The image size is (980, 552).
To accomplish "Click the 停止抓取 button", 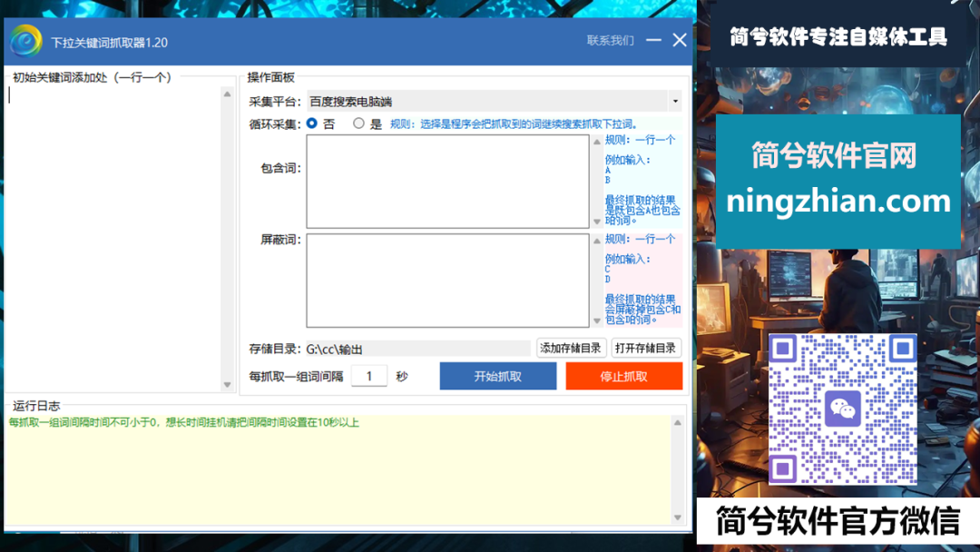I will click(623, 376).
